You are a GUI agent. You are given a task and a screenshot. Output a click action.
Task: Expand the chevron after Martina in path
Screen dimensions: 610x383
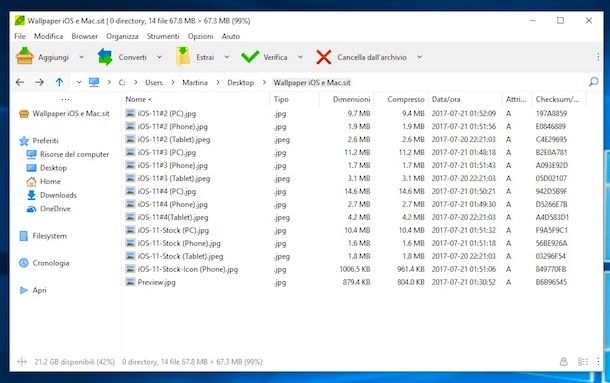pos(218,83)
